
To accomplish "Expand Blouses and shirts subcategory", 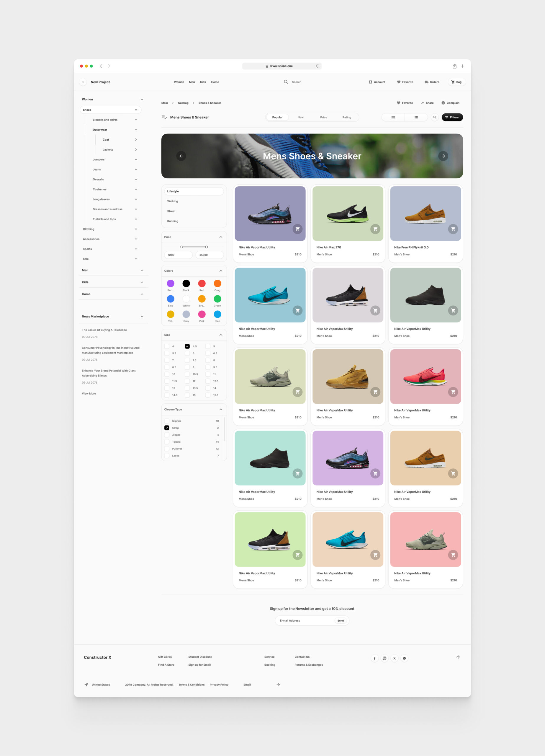I will 136,120.
